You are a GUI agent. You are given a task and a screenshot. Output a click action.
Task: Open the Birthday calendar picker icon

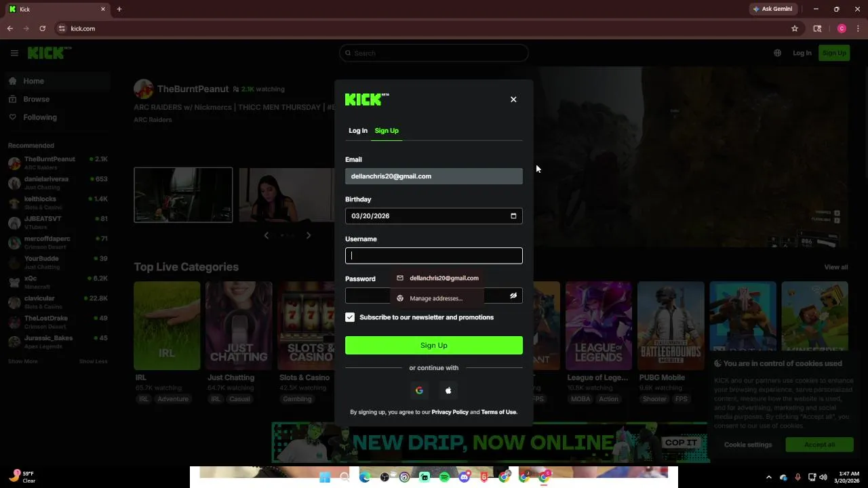(x=513, y=216)
